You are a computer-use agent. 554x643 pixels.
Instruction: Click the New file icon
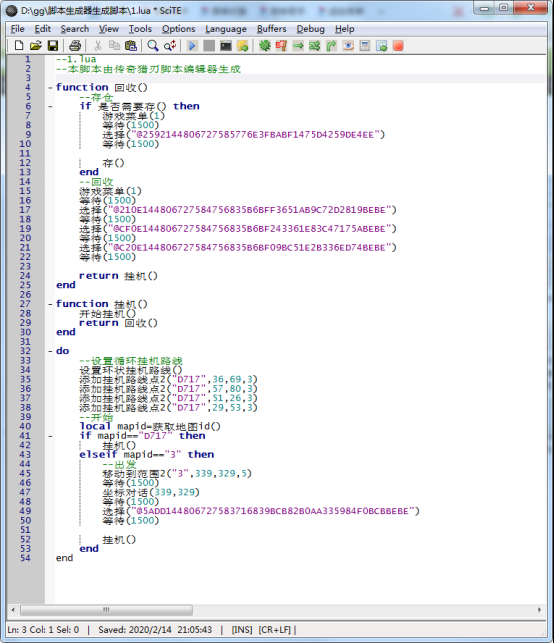(18, 46)
